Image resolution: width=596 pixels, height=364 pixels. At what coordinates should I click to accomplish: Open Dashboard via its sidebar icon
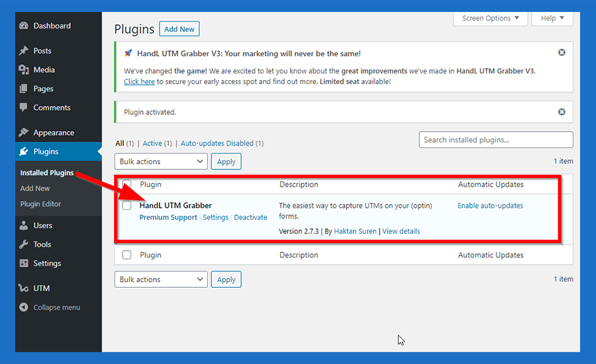coord(24,26)
